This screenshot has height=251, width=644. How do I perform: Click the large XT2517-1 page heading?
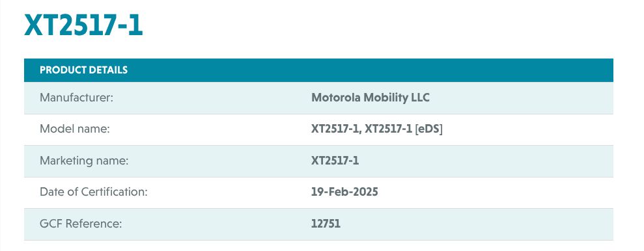click(x=83, y=25)
